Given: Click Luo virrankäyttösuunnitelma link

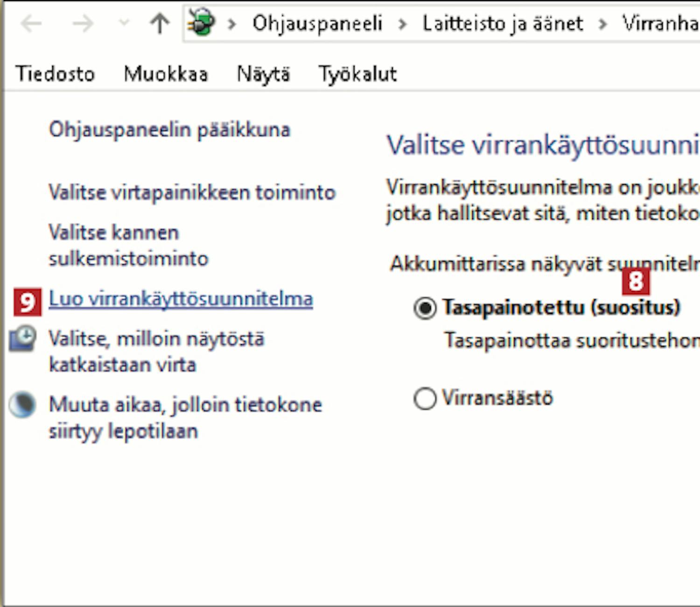Looking at the screenshot, I should tap(181, 299).
